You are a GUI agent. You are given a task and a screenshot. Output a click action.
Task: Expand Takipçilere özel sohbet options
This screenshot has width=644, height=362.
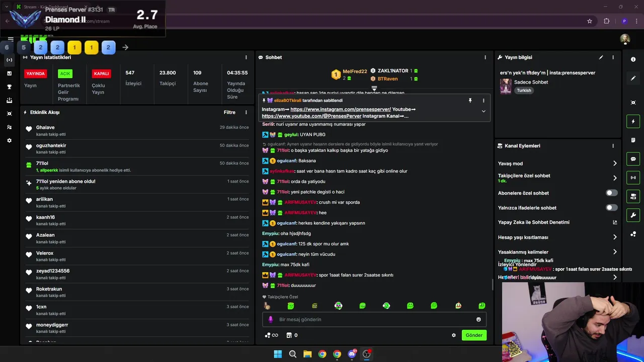[x=615, y=178]
